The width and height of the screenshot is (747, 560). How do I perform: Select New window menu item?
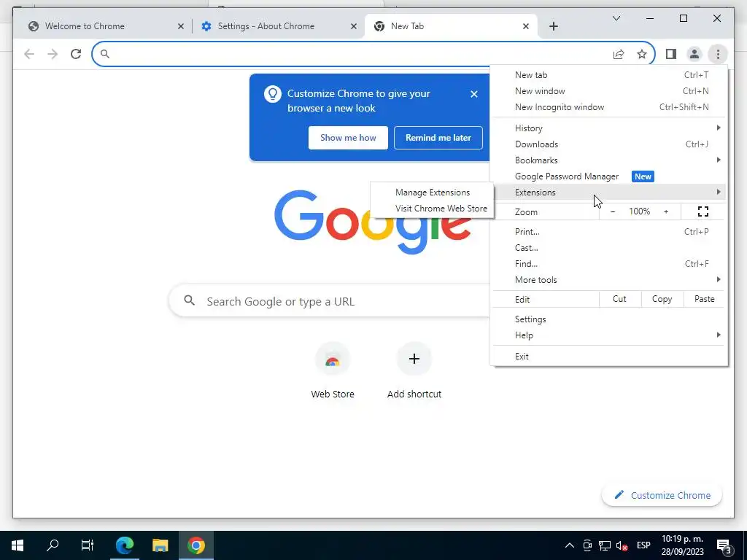(609, 91)
